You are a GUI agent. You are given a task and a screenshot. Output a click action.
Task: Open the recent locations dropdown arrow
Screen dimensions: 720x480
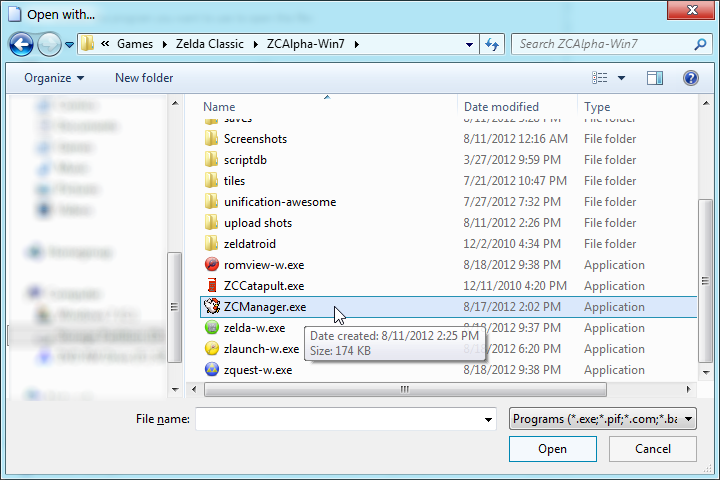click(x=69, y=45)
